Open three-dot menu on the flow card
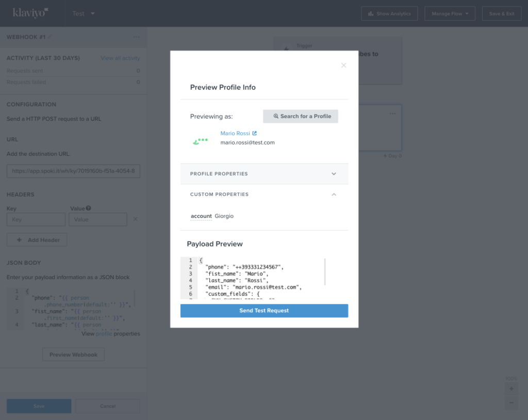Image resolution: width=528 pixels, height=420 pixels. 392,114
